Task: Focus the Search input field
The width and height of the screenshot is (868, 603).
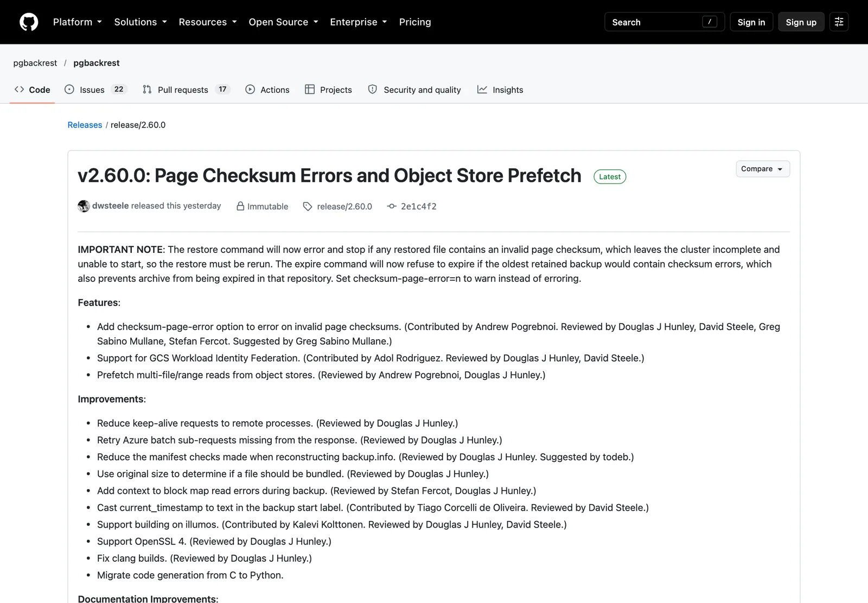Action: 665,22
